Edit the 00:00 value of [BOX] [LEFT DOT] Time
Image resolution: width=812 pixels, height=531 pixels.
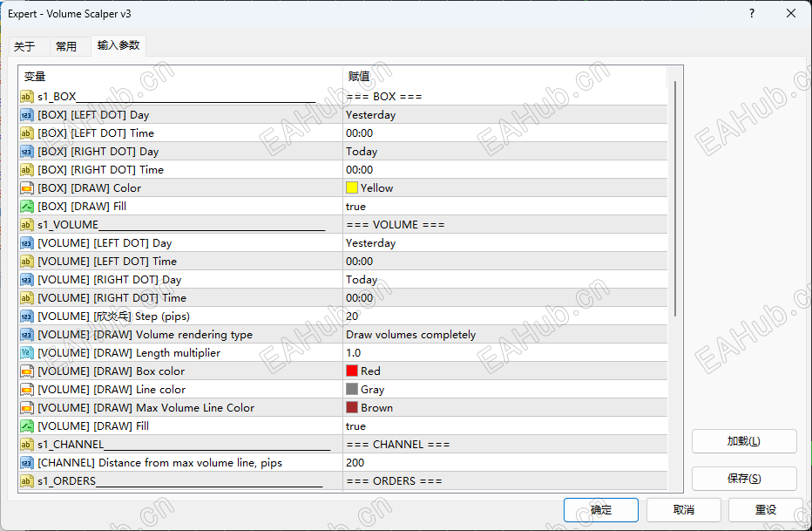pos(505,133)
